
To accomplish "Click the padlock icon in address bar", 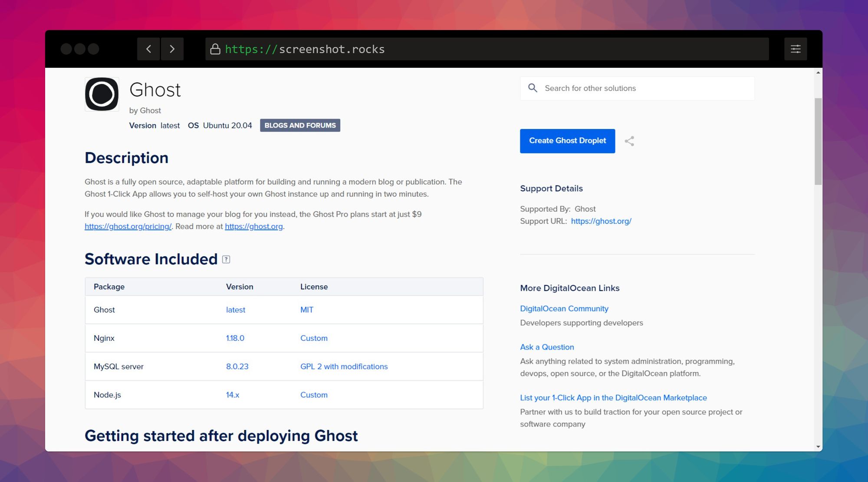I will [215, 49].
